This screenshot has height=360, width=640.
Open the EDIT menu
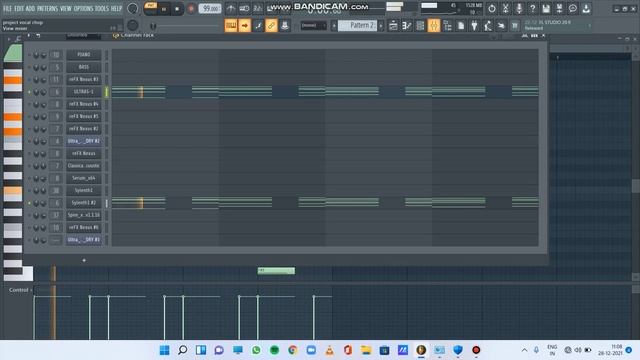click(x=19, y=8)
